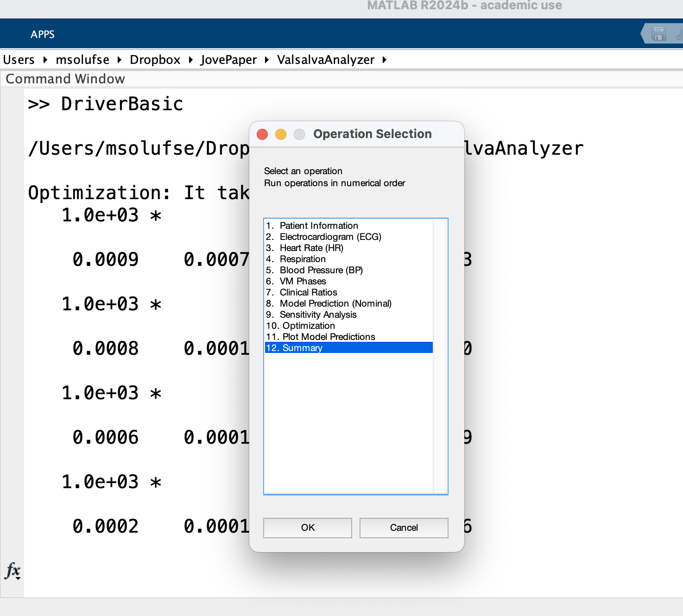Click the Save icon in the toolbar
This screenshot has width=683, height=616.
pos(658,34)
